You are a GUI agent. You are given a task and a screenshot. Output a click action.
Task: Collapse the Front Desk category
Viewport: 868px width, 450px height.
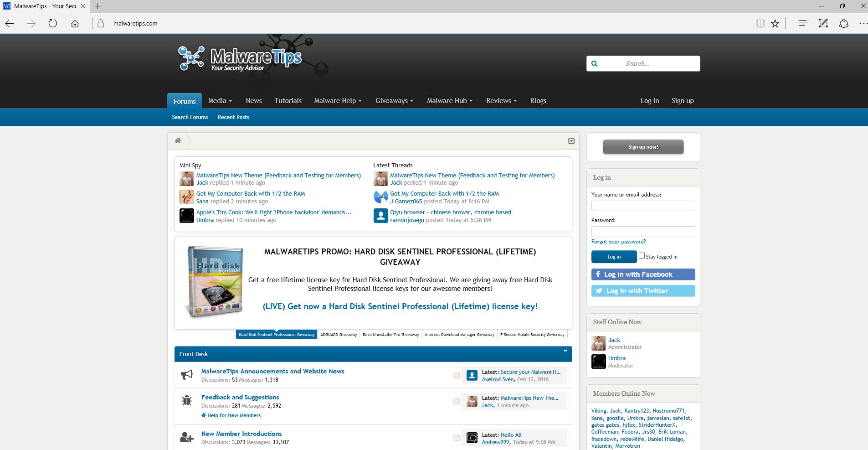565,351
